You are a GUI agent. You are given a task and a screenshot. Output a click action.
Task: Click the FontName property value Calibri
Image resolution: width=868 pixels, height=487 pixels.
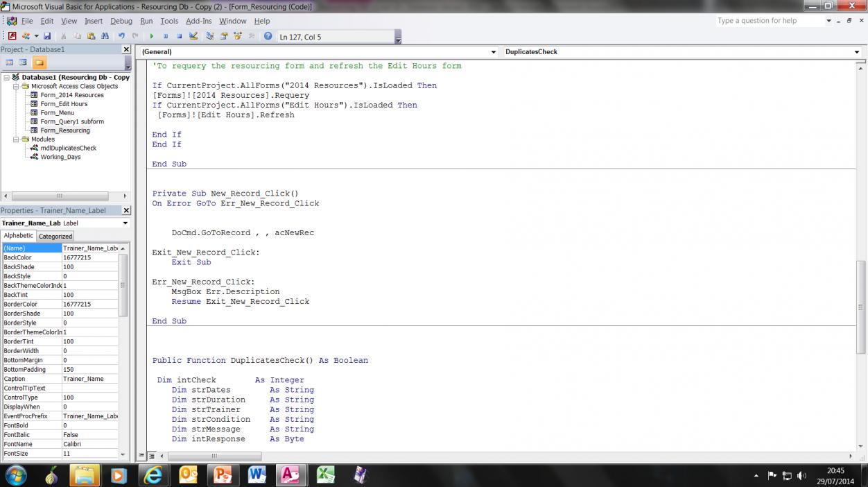click(90, 444)
